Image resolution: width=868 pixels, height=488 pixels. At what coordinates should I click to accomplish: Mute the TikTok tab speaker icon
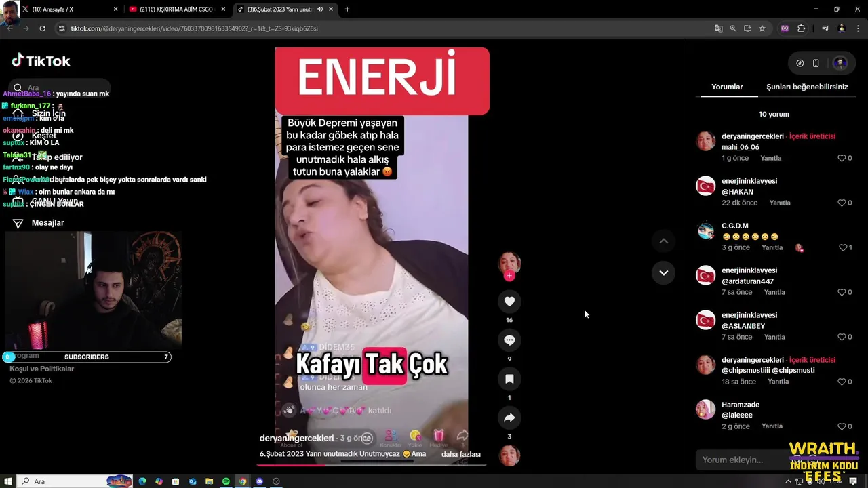(319, 9)
